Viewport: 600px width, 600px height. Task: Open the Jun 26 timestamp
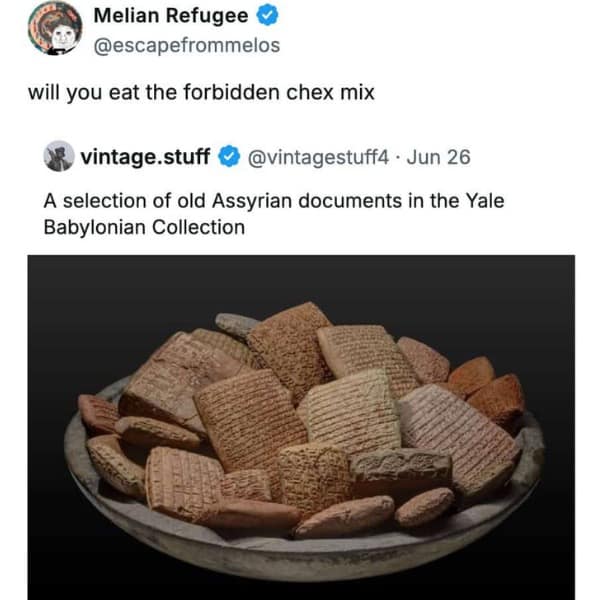(443, 157)
